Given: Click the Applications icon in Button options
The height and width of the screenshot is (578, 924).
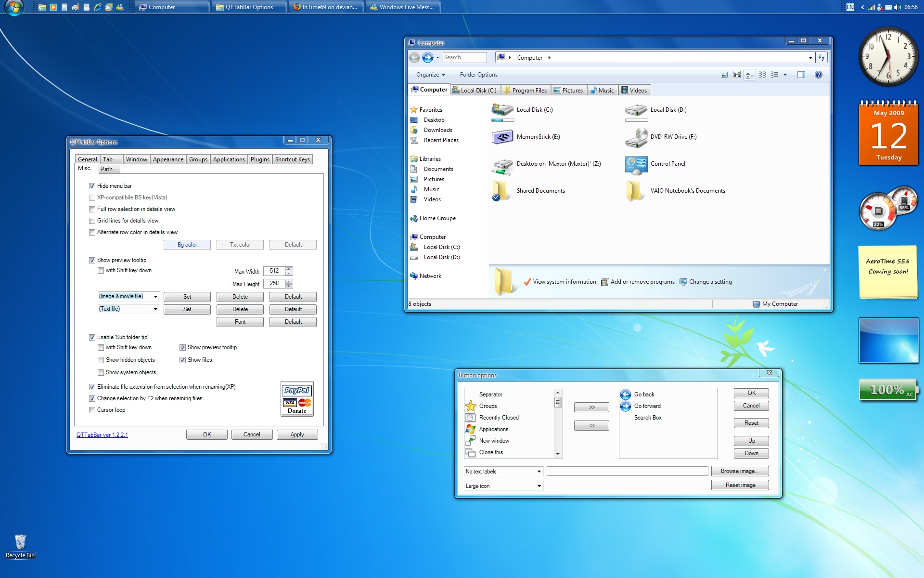Looking at the screenshot, I should click(x=471, y=429).
